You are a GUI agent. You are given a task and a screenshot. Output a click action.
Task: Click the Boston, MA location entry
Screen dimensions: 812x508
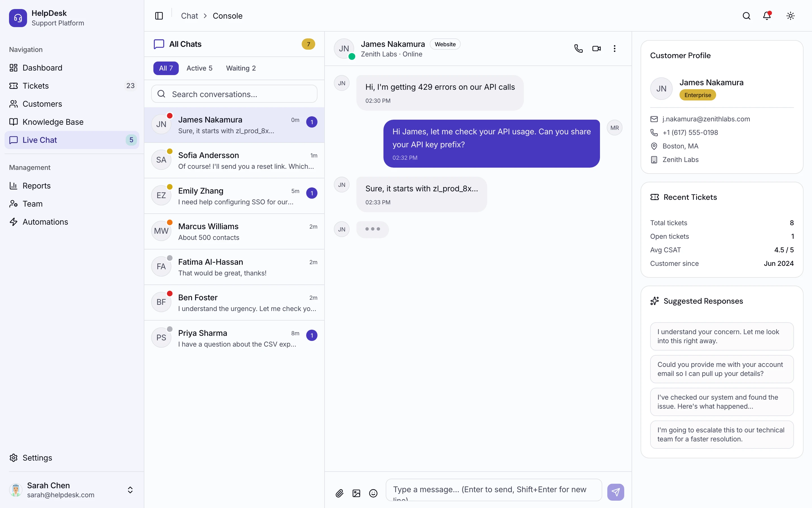(680, 146)
